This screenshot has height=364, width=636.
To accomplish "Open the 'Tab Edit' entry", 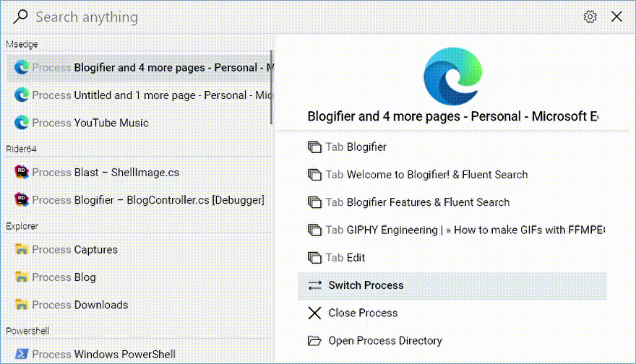I will (452, 257).
